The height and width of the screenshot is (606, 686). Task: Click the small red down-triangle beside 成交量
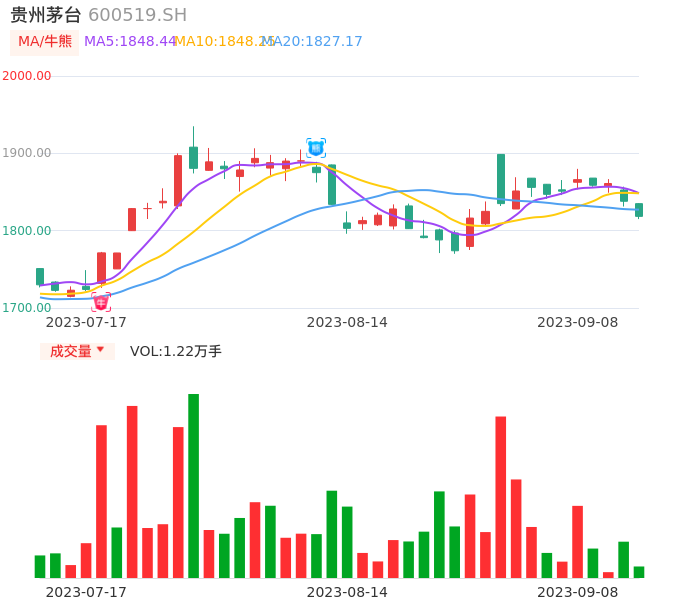point(101,349)
